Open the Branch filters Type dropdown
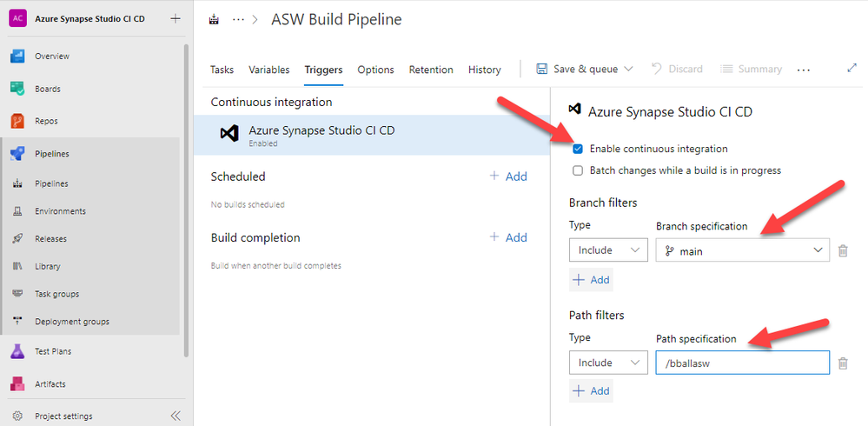This screenshot has width=868, height=426. [x=608, y=250]
